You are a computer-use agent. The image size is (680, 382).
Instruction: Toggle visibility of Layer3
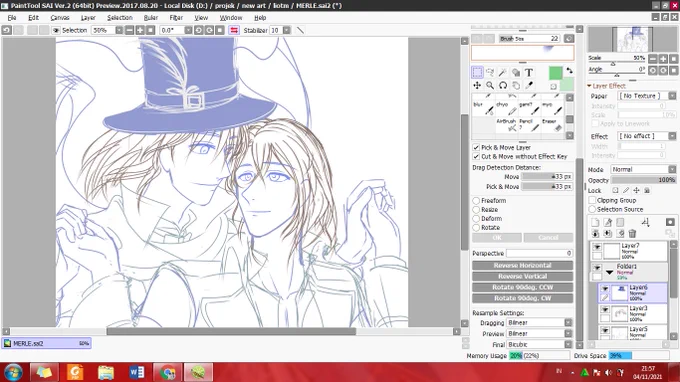[x=605, y=310]
